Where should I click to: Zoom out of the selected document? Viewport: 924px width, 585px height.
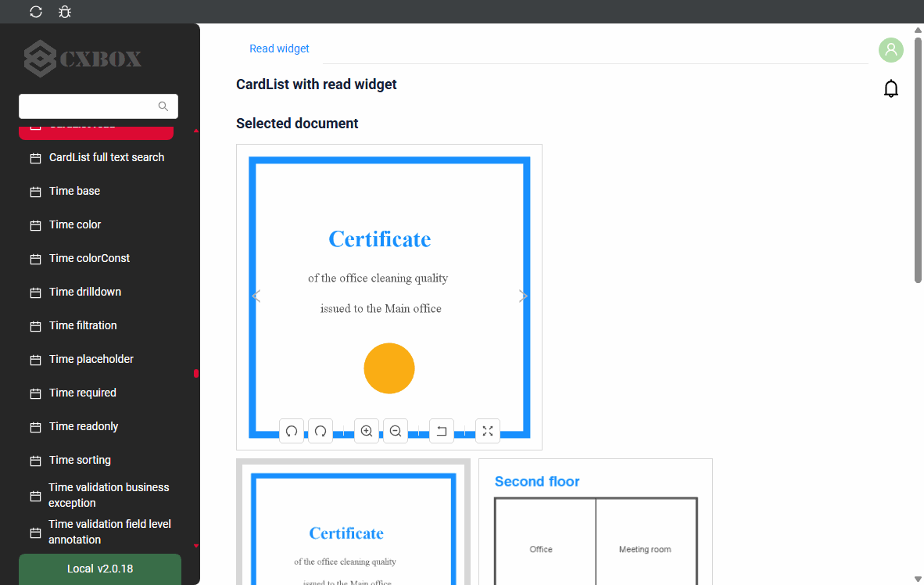(x=396, y=431)
